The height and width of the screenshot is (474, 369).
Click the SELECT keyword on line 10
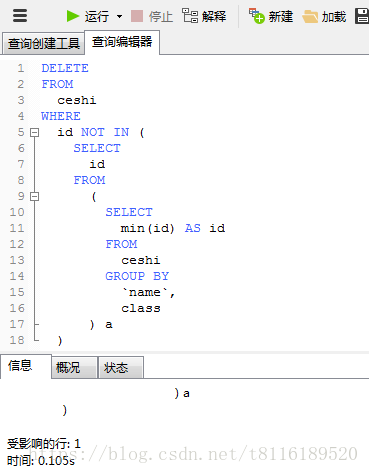point(129,212)
